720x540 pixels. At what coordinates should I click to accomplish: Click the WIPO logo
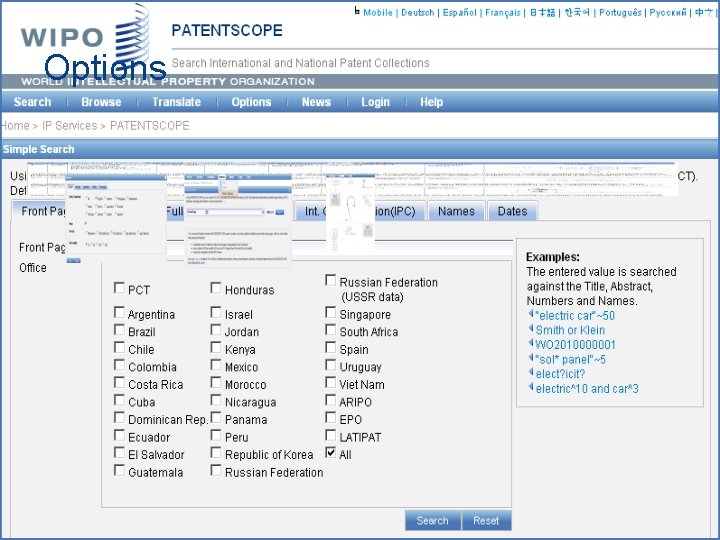tap(85, 39)
